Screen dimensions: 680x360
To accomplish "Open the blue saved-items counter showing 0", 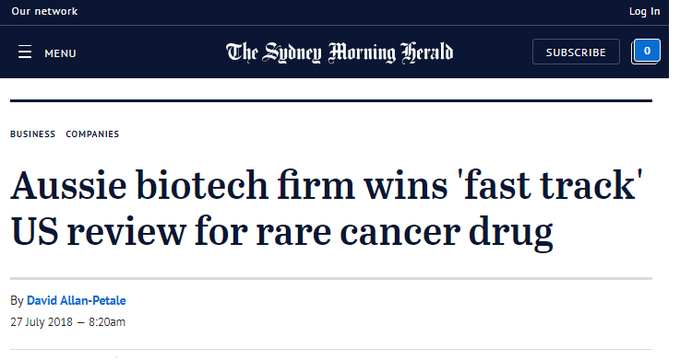I will (x=646, y=51).
